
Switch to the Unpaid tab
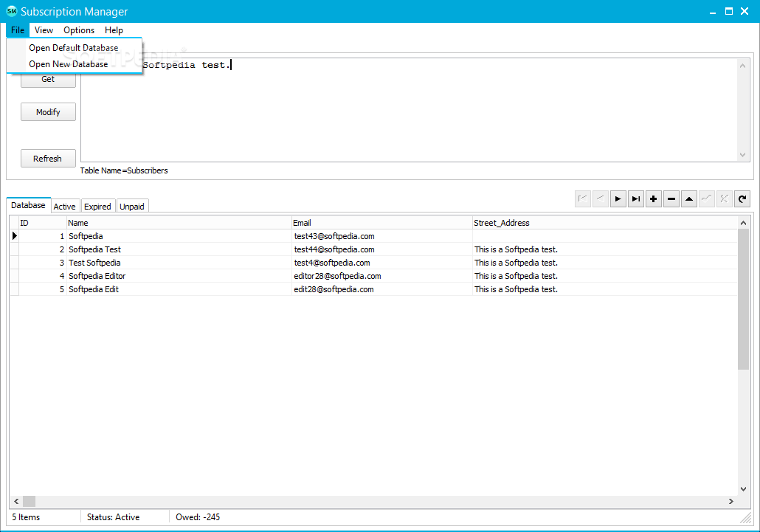tap(132, 207)
